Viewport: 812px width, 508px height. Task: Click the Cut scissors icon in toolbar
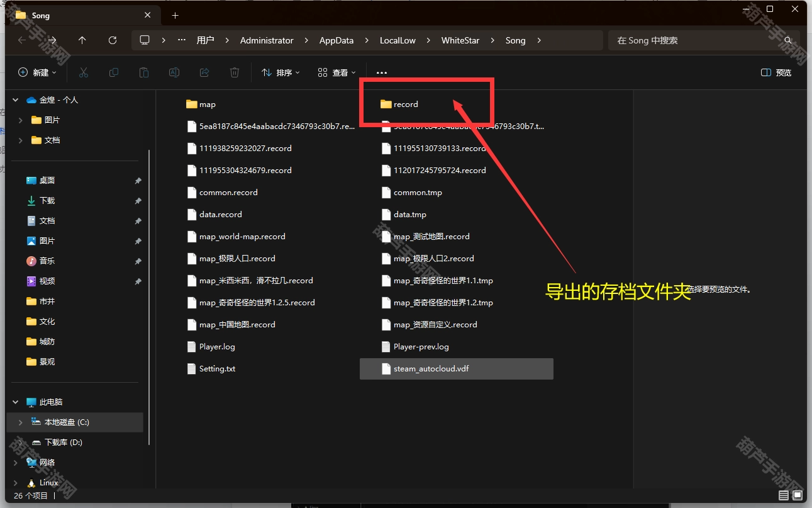pyautogui.click(x=83, y=73)
